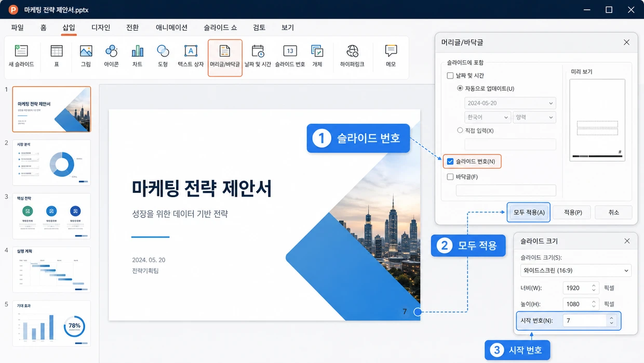The image size is (644, 363).
Task: Decrease the 높이(H) value with down arrow
Action: [x=594, y=306]
